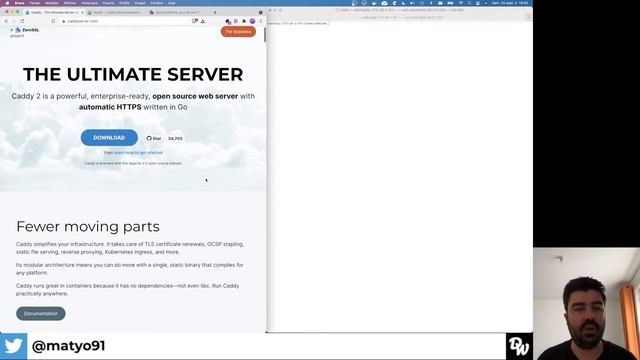Open the Profils menu
Screen dimensions: 640x360
pyautogui.click(x=124, y=3)
